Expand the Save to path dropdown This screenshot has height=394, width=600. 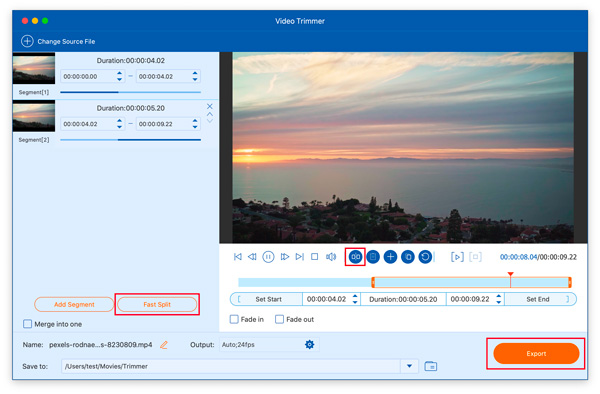click(x=409, y=366)
